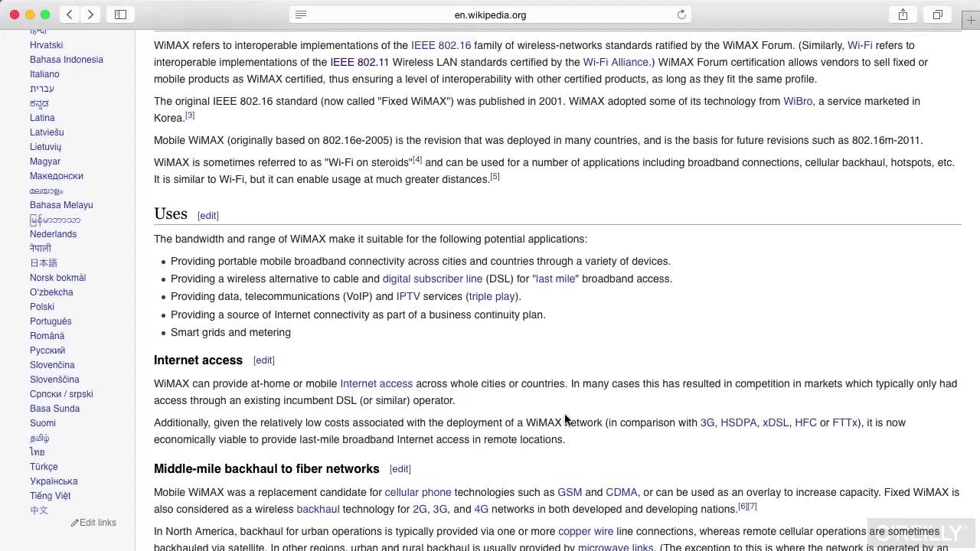This screenshot has height=551, width=980.
Task: Open the Internet access article link
Action: click(376, 383)
